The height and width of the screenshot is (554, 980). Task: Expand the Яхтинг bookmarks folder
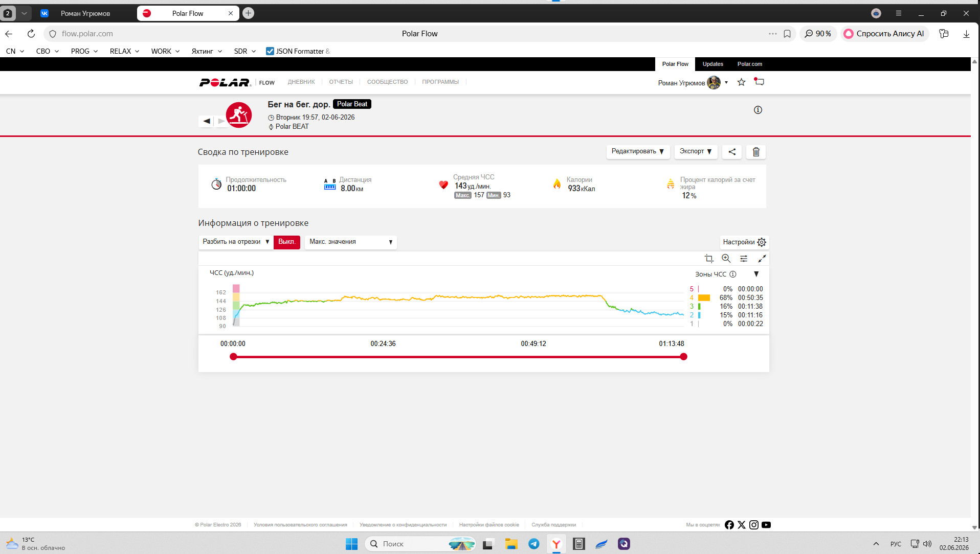(x=207, y=51)
